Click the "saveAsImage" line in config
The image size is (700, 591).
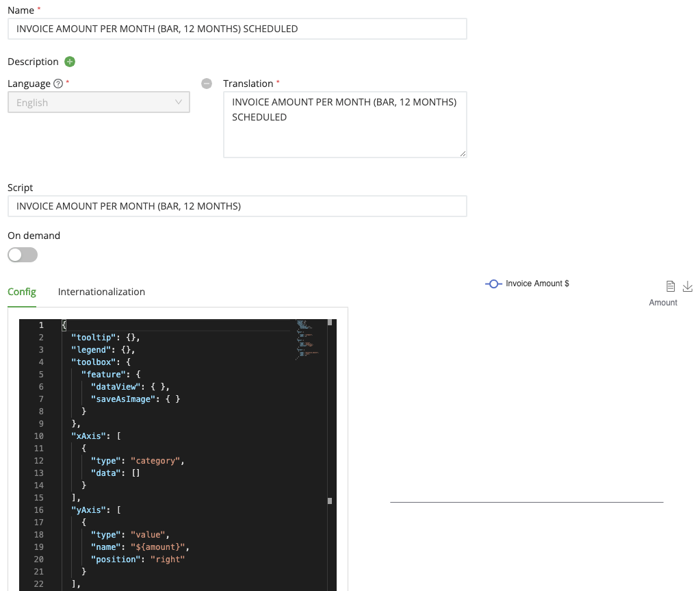pyautogui.click(x=135, y=399)
